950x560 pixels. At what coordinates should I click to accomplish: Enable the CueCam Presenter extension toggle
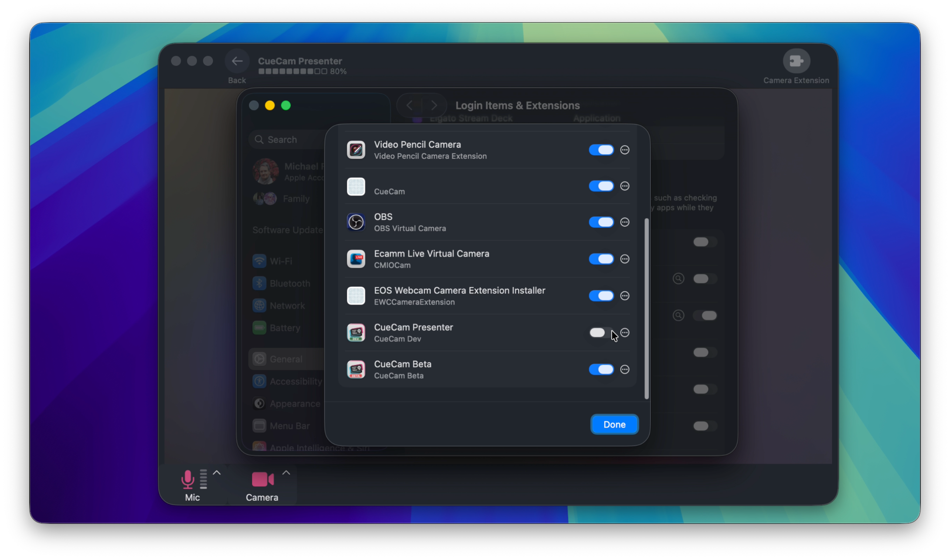(x=601, y=333)
